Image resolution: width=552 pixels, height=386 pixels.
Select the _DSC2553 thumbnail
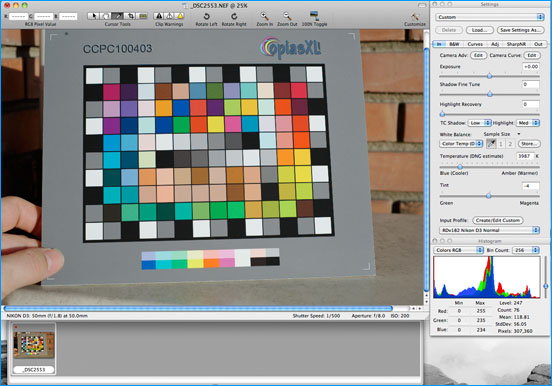pyautogui.click(x=34, y=349)
